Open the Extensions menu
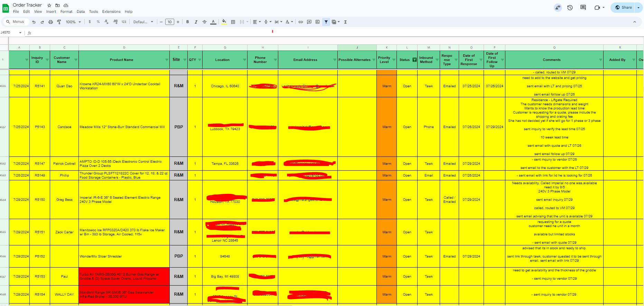 111,11
